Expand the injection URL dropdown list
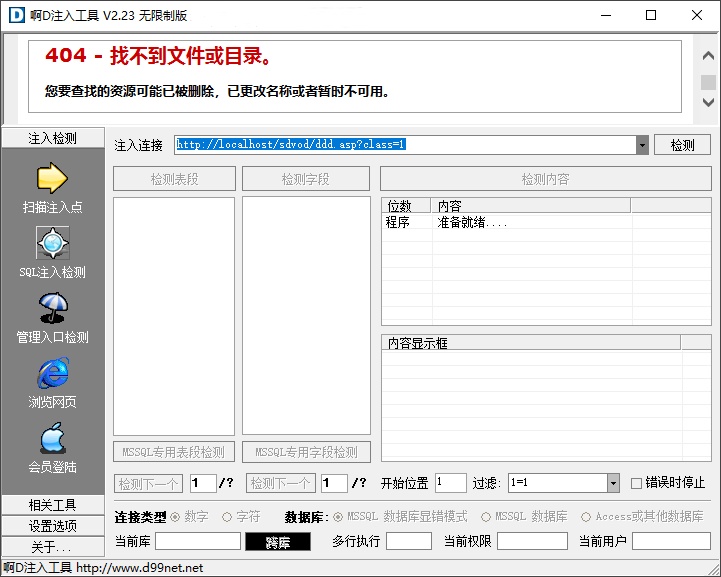The height and width of the screenshot is (577, 721). 642,145
